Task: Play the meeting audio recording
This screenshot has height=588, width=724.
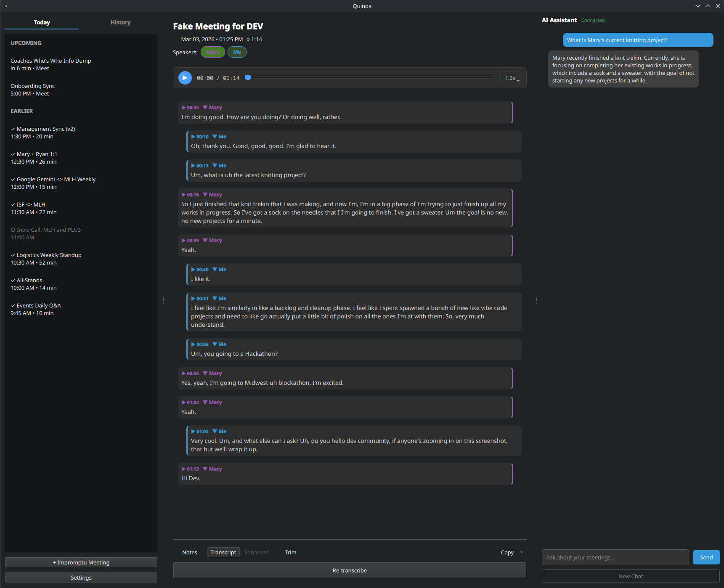Action: coord(185,78)
